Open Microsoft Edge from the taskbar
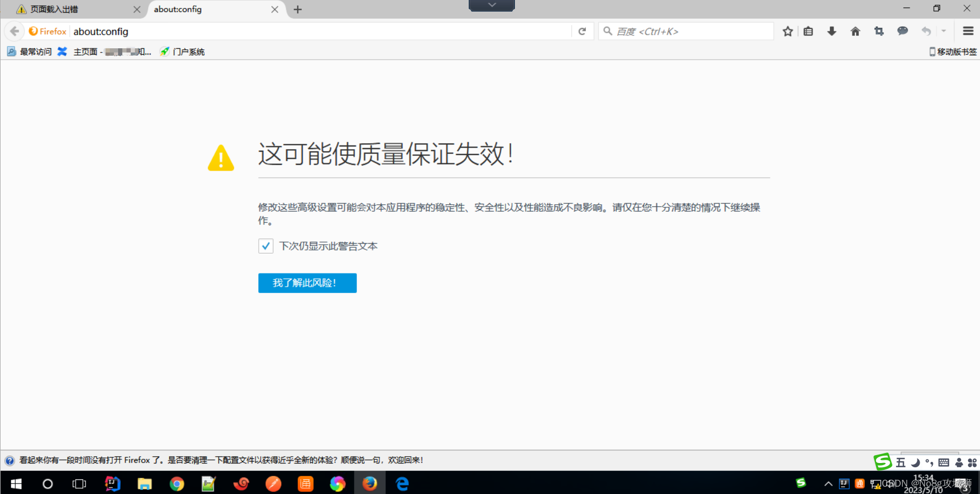Viewport: 980px width, 494px height. click(x=402, y=484)
